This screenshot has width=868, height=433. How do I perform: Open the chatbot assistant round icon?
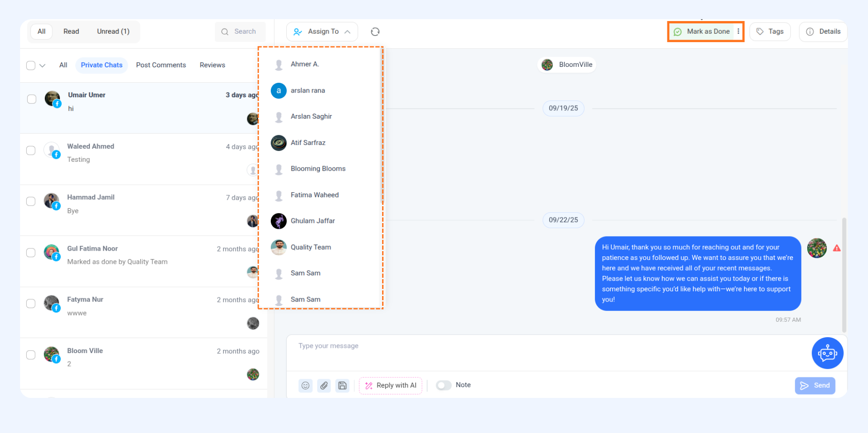(x=827, y=353)
